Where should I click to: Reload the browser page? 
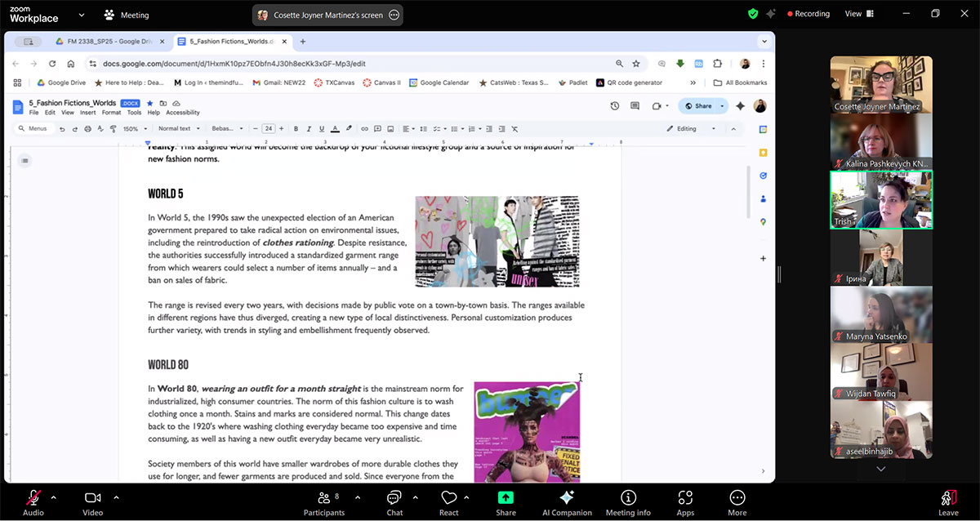click(x=52, y=64)
